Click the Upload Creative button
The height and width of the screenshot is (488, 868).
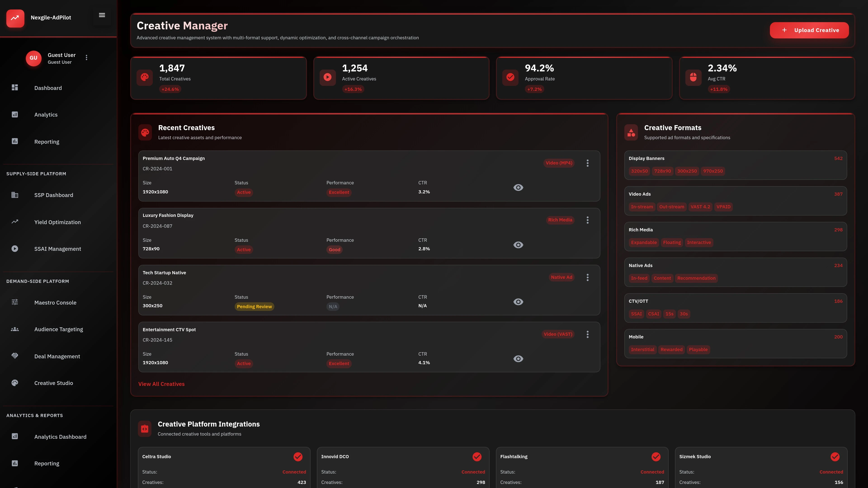tap(809, 30)
